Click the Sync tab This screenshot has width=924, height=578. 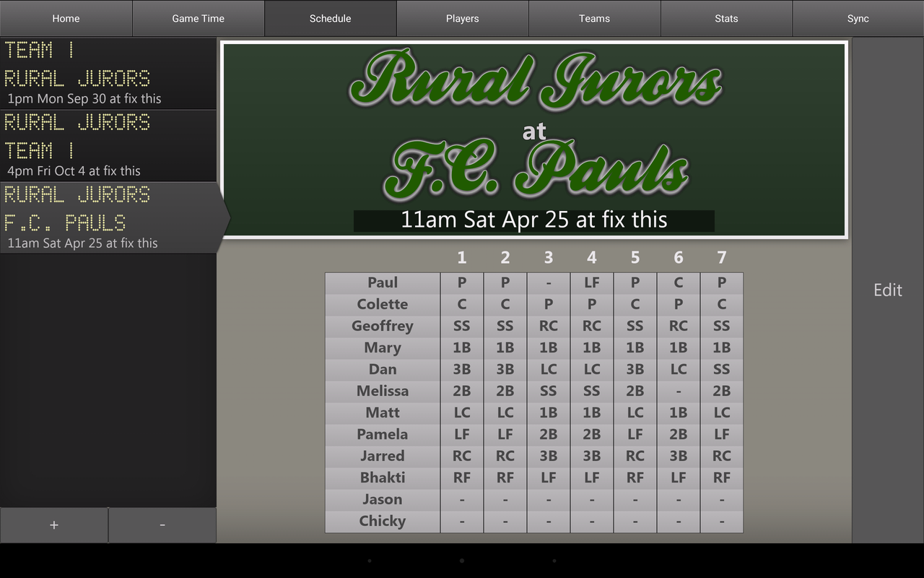tap(858, 19)
